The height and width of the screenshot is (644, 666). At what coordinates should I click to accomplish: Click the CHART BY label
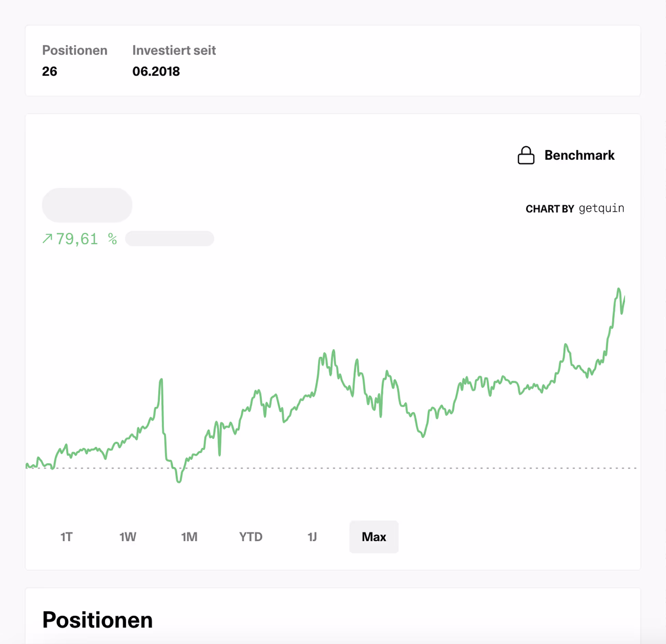pos(550,209)
